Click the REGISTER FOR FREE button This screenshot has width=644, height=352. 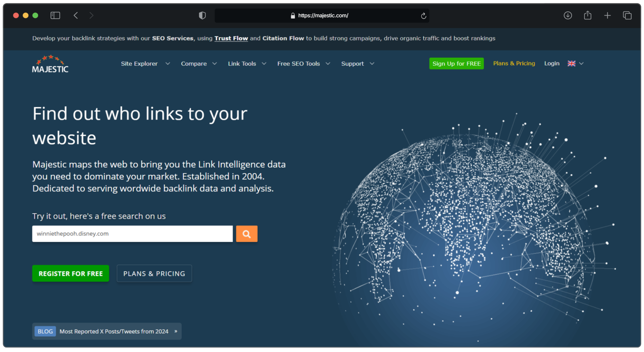[71, 274]
